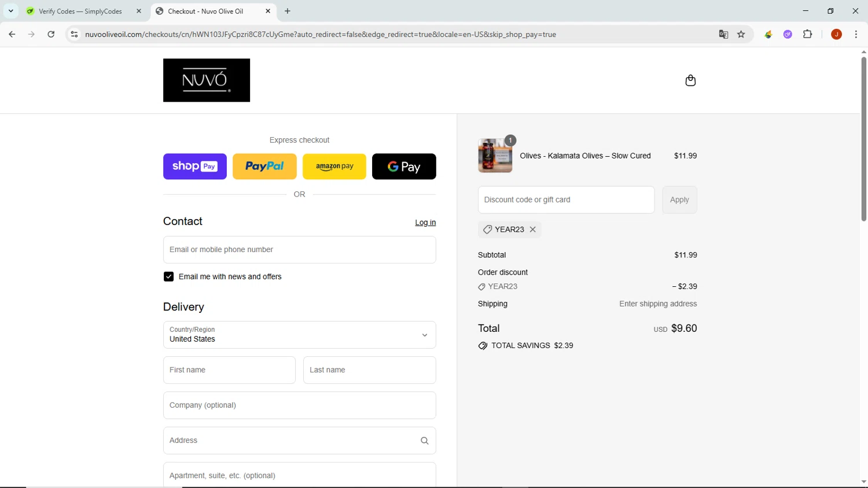Focus the Company (optional) field
The height and width of the screenshot is (488, 868).
299,405
